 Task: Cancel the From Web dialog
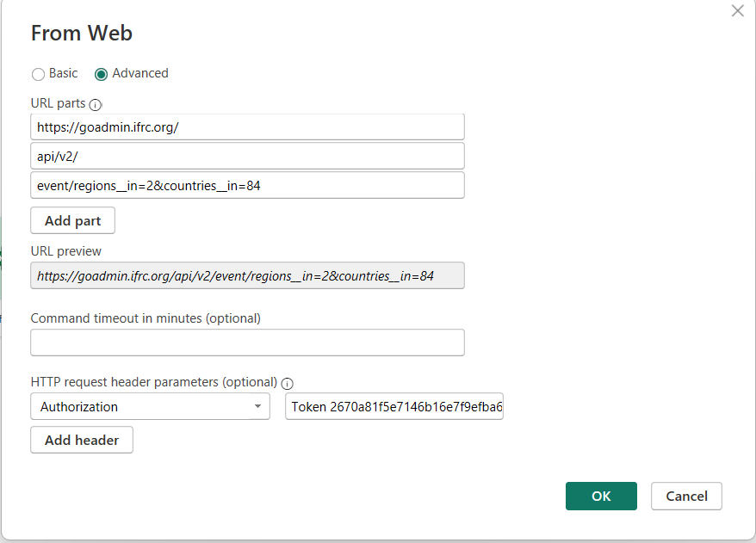click(x=686, y=497)
